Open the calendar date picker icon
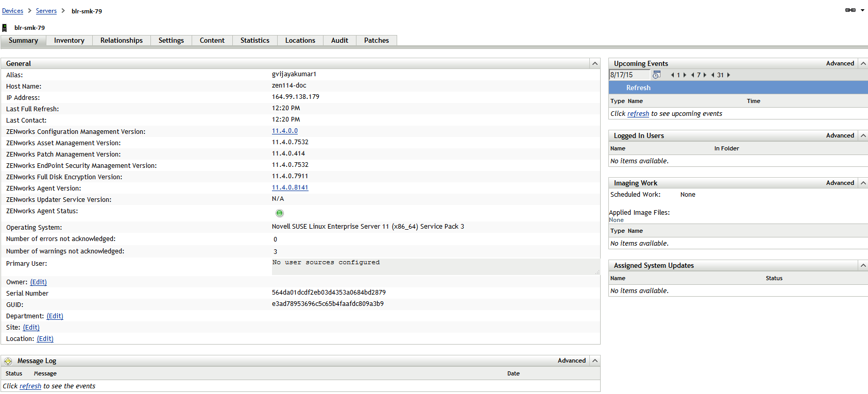868x394 pixels. 656,75
